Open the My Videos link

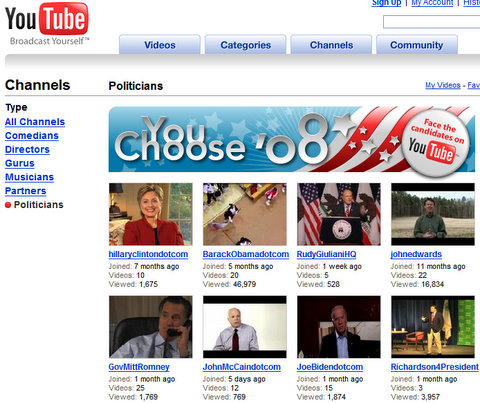(443, 85)
